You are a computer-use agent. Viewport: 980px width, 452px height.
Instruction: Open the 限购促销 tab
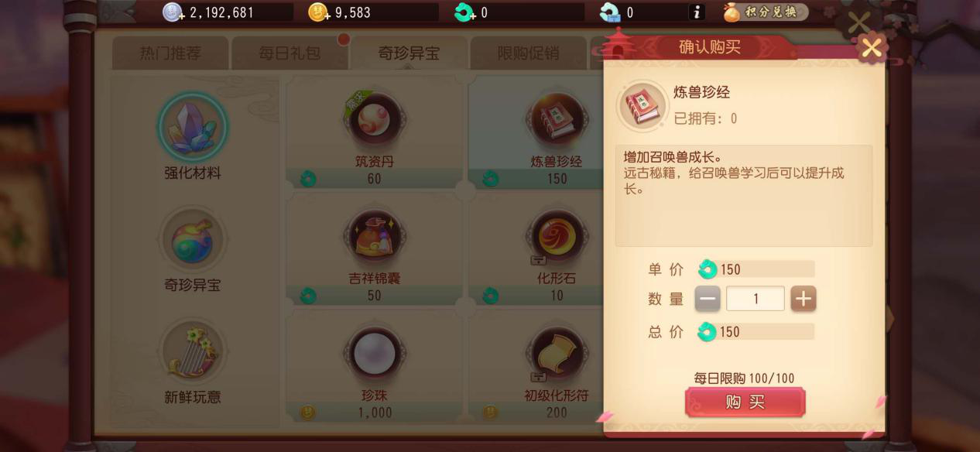point(528,53)
